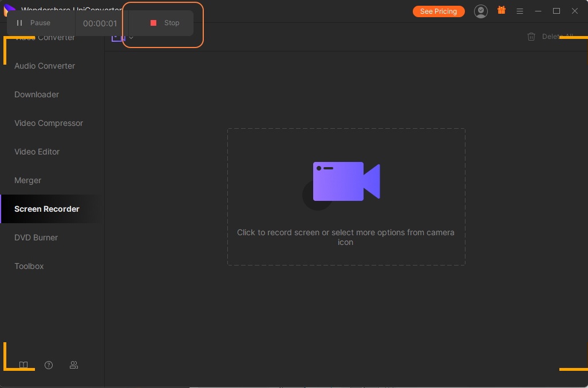Click the purple camera icon in the center
This screenshot has width=588, height=388.
(x=346, y=181)
